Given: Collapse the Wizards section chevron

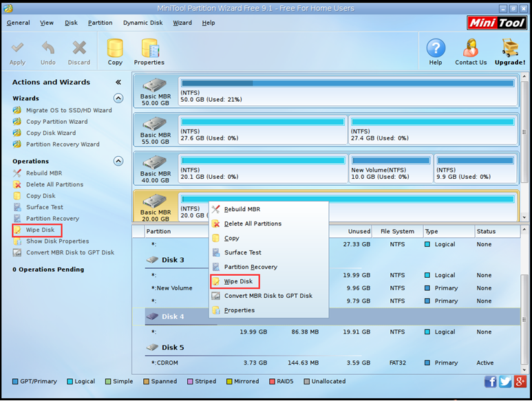Looking at the screenshot, I should [x=118, y=98].
